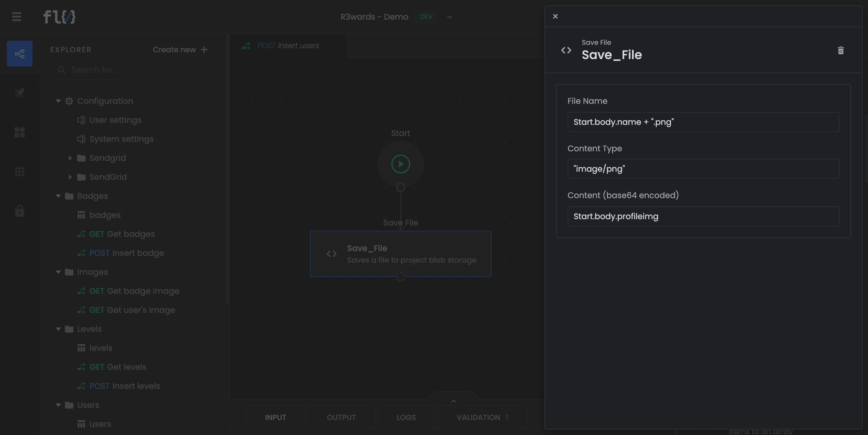
Task: Click the code brackets icon in Save_File panel header
Action: 566,51
